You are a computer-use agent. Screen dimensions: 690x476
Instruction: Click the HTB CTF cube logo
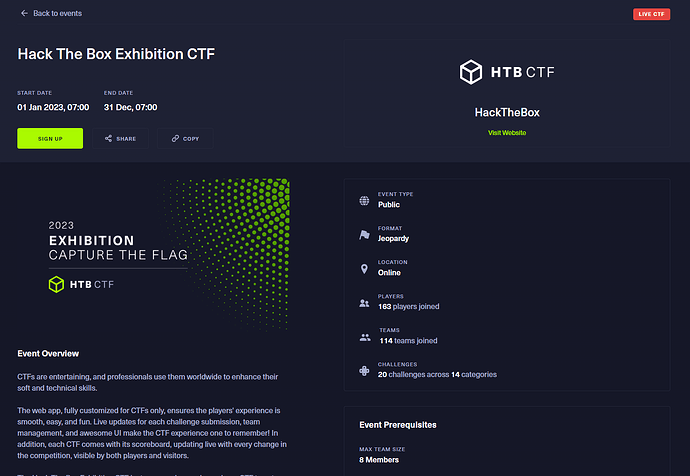[471, 72]
